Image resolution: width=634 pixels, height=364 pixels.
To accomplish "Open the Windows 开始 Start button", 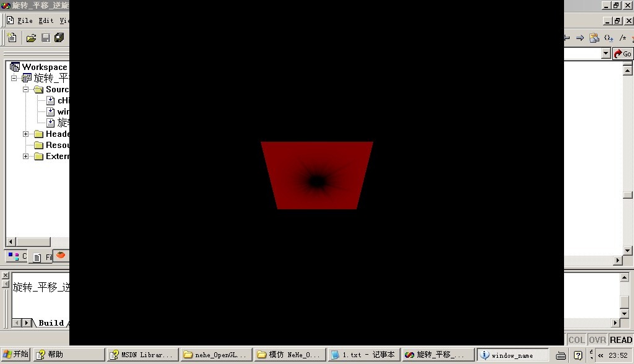I will (15, 354).
